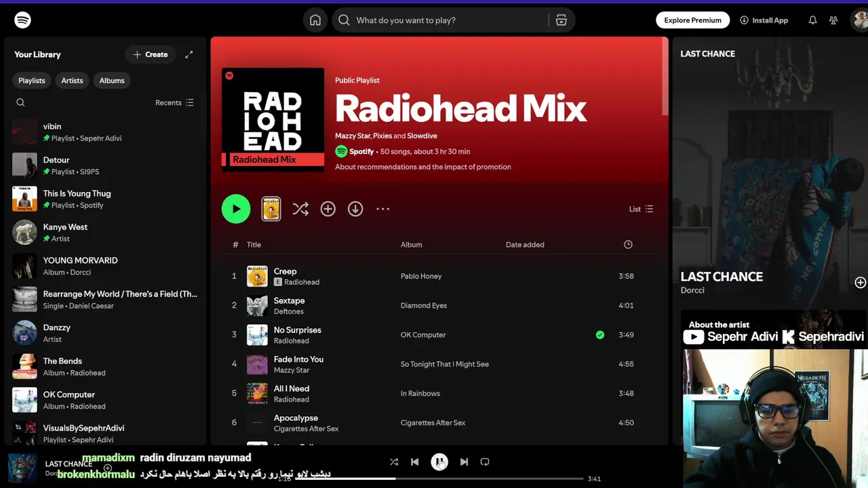Open the Pablo Honey preview thumbnail button

(x=271, y=209)
